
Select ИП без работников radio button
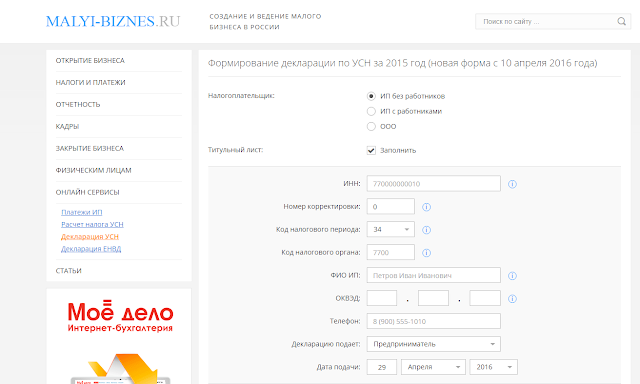click(x=371, y=96)
